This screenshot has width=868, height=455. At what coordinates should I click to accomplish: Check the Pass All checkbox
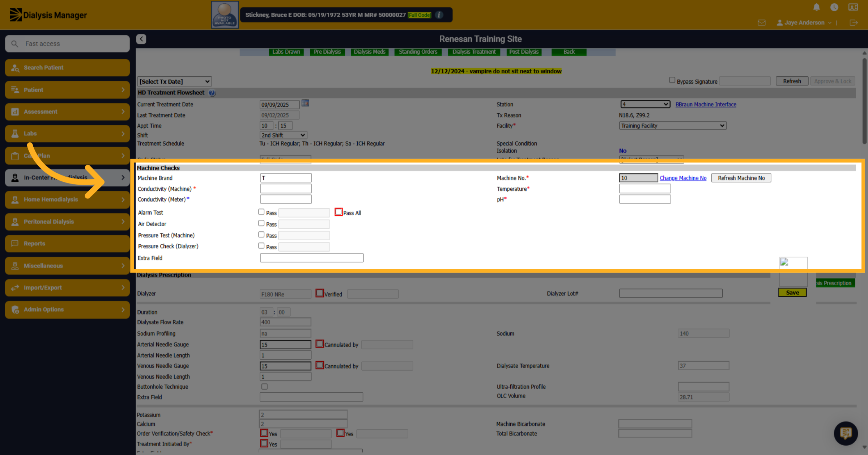[x=339, y=212]
